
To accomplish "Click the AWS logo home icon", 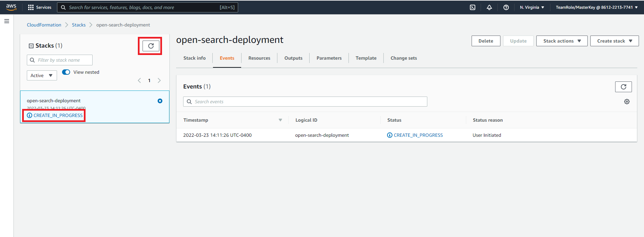I will coord(11,7).
